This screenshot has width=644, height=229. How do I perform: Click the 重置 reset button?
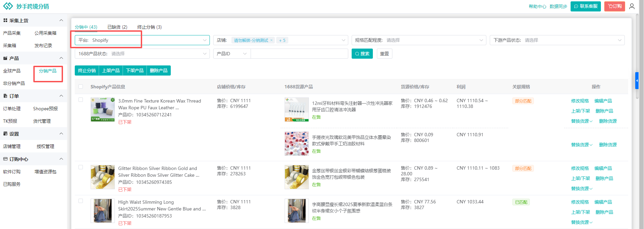[384, 54]
